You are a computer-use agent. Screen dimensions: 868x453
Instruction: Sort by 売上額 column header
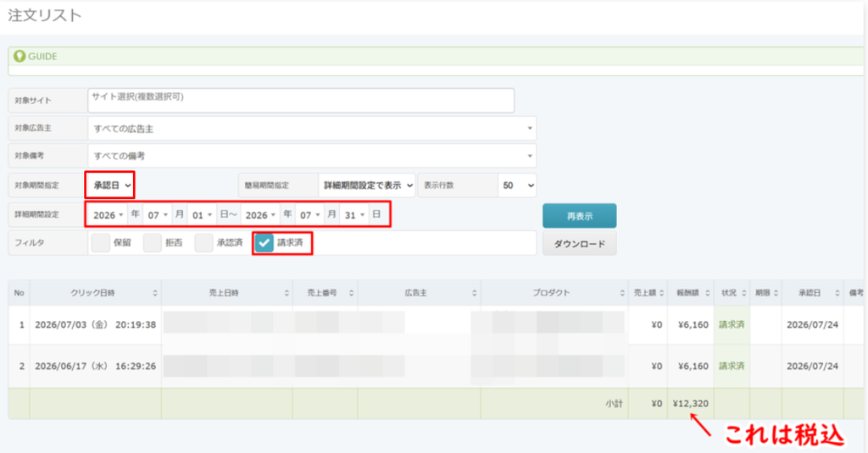(648, 293)
